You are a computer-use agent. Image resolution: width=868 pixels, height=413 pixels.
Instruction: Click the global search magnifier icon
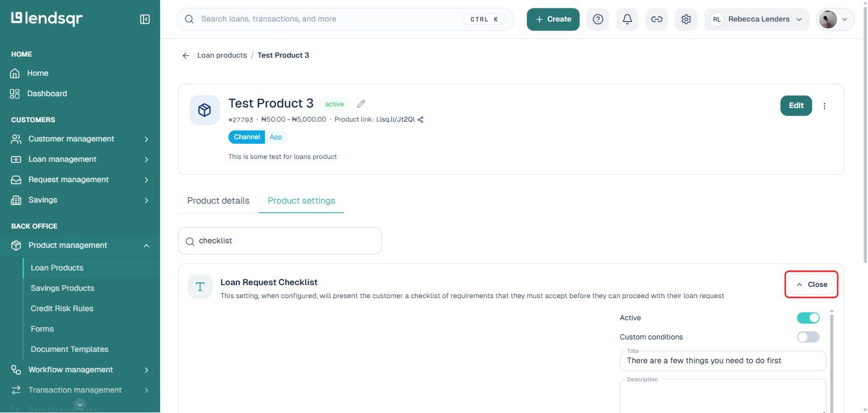coord(189,19)
